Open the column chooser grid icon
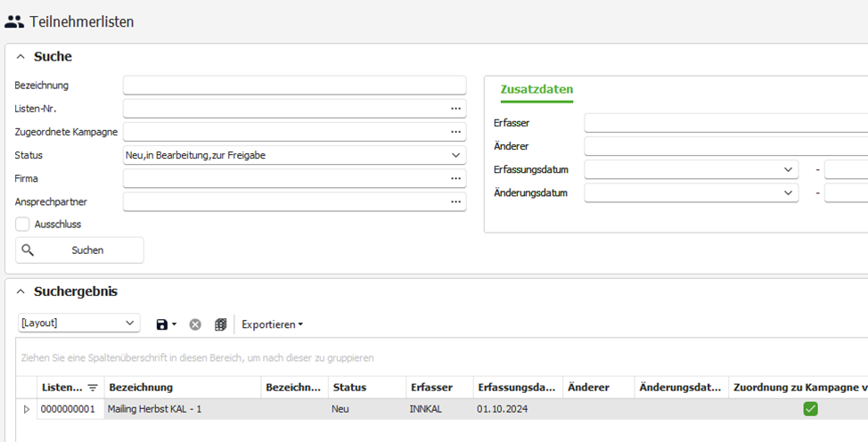This screenshot has height=442, width=868. (x=220, y=324)
